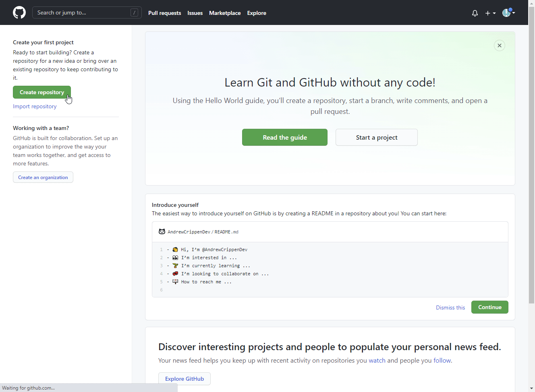Go to Pull requests

coord(164,13)
